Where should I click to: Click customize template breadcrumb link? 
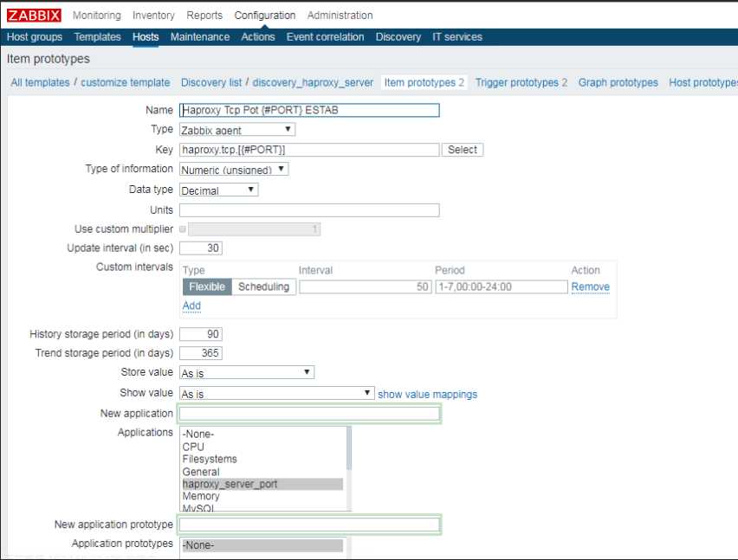(x=126, y=82)
